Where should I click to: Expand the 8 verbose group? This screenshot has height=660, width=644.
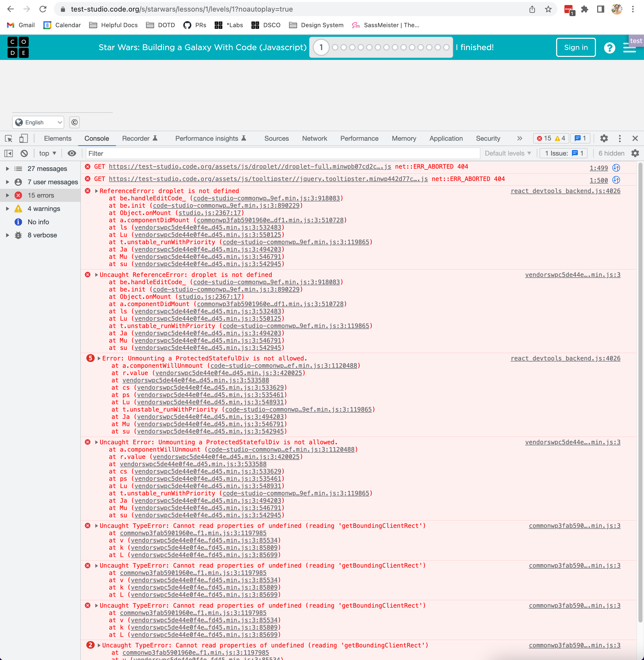point(7,235)
